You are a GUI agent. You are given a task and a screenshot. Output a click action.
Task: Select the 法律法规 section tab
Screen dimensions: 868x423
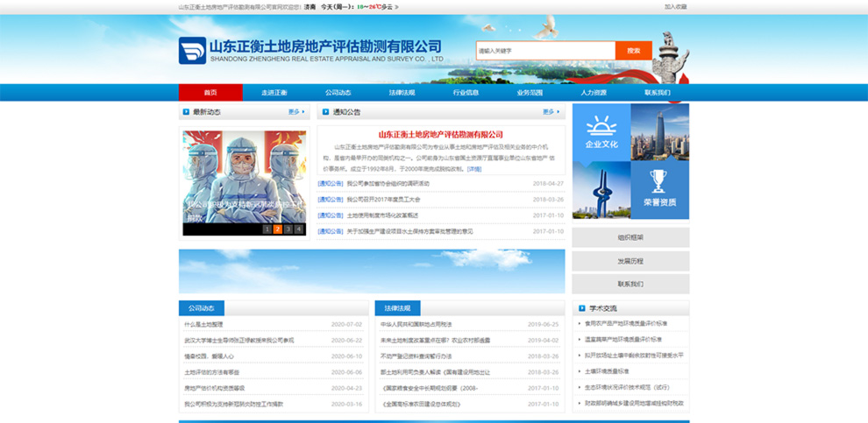397,308
